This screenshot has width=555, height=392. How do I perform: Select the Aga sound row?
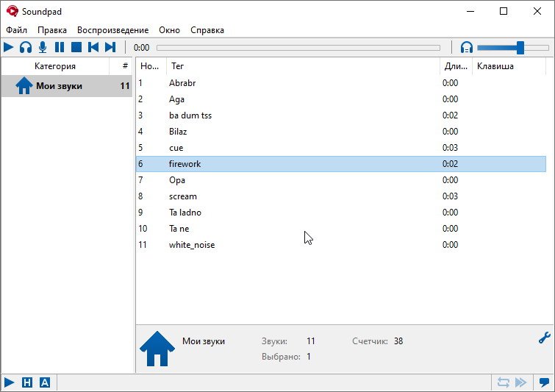[341, 99]
